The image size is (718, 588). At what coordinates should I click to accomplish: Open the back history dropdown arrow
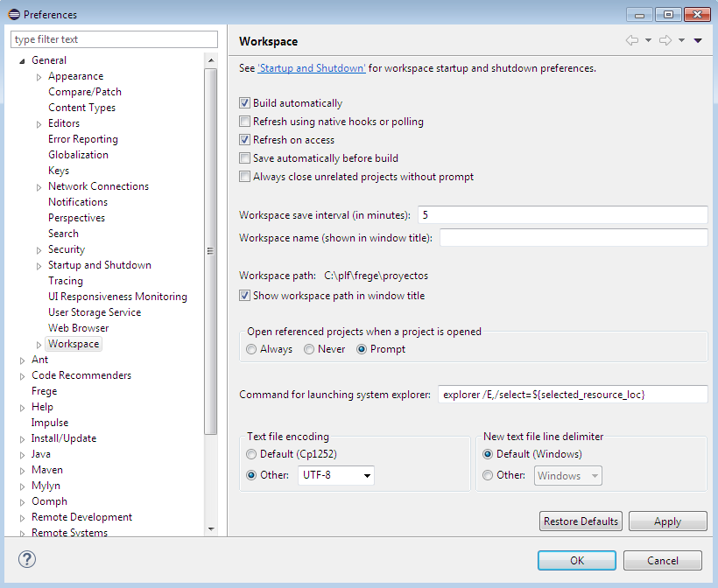tap(648, 40)
